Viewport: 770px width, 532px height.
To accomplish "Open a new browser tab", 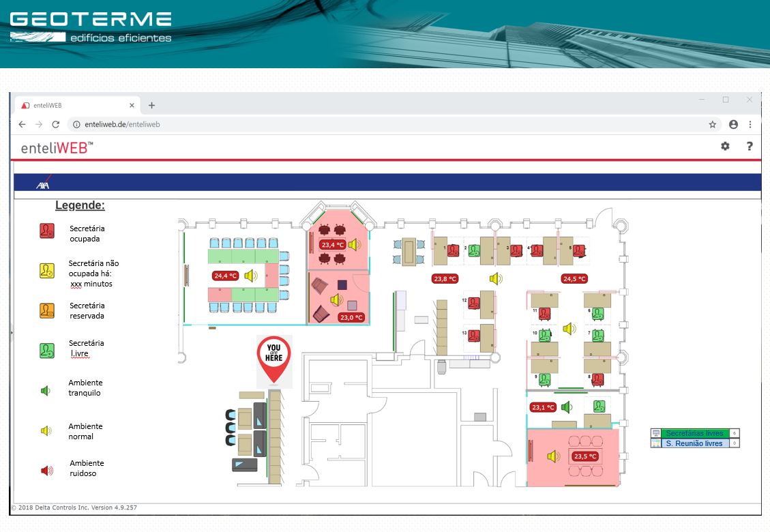I will [x=151, y=105].
